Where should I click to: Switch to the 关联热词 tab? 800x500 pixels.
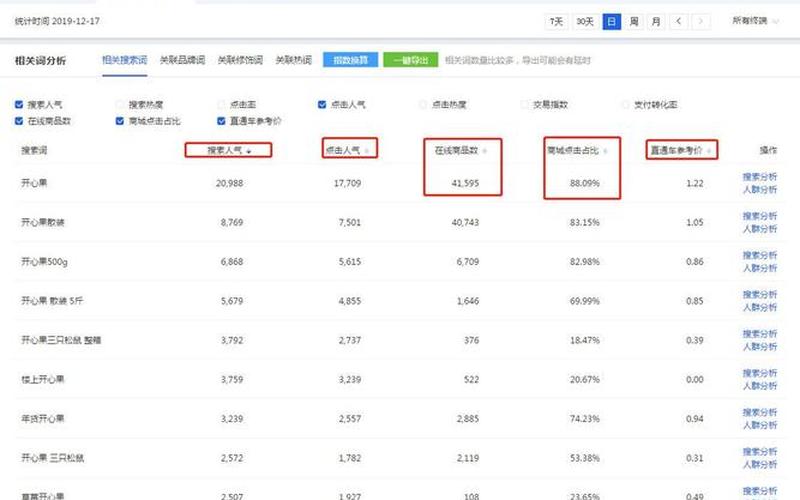pos(293,60)
